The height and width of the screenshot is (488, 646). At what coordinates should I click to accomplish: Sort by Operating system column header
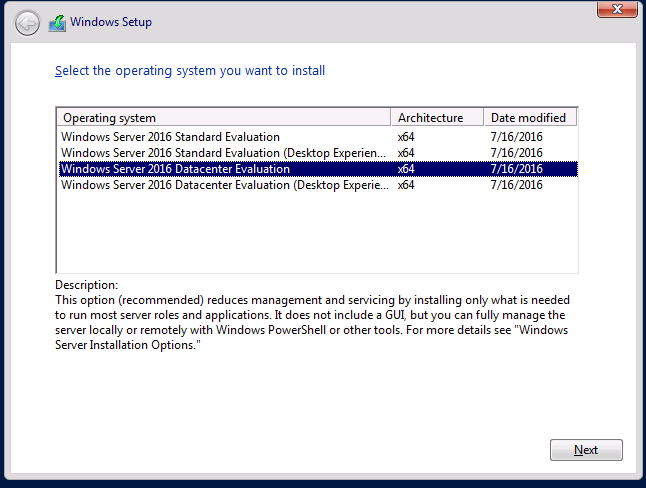coord(223,118)
